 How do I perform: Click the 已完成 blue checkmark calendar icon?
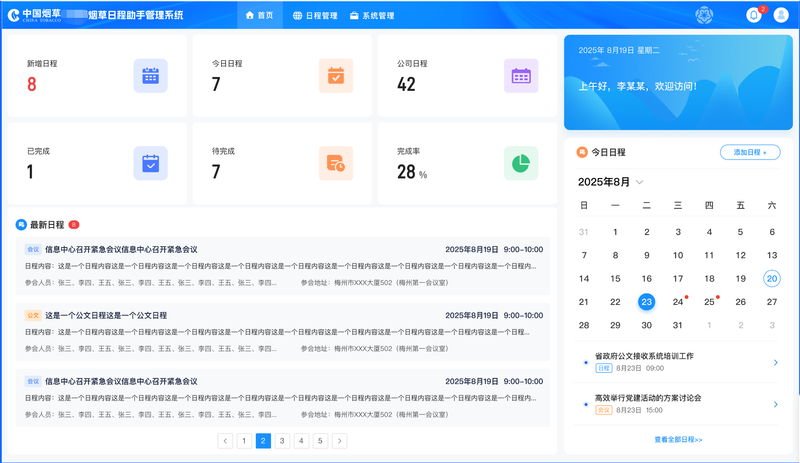pos(150,163)
